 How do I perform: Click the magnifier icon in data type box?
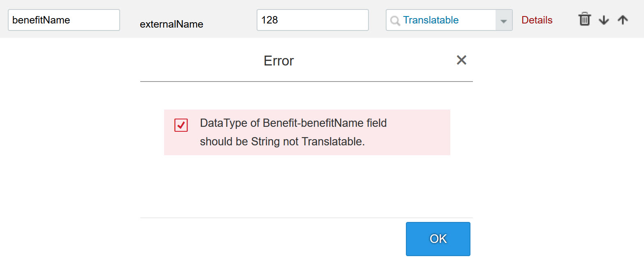395,21
